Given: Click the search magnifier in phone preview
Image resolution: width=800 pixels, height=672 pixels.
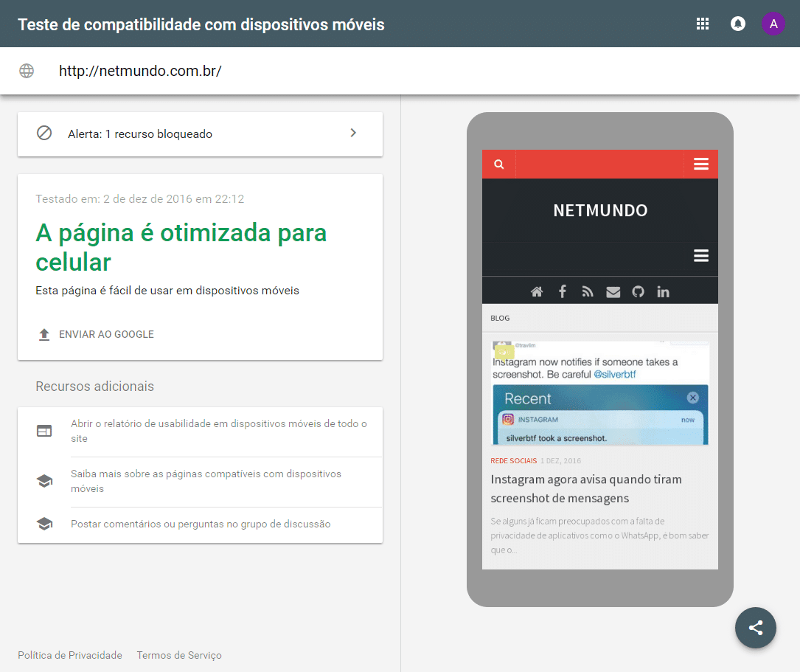Looking at the screenshot, I should point(499,164).
